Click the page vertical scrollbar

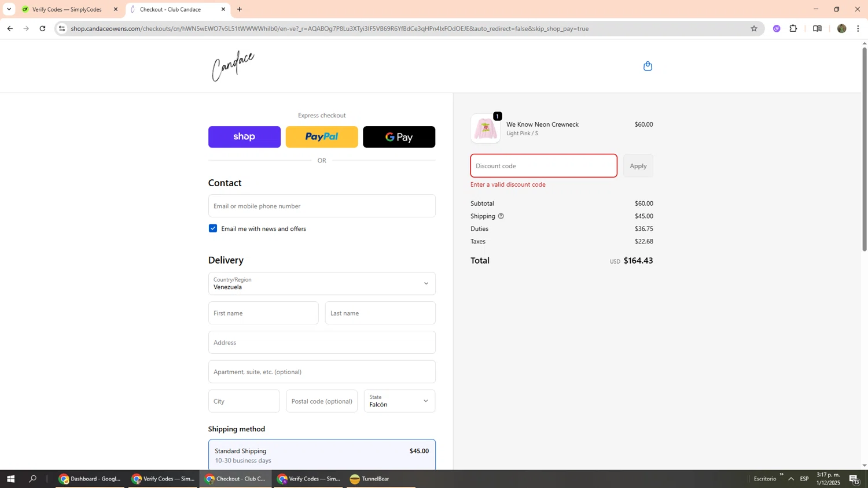[865, 150]
